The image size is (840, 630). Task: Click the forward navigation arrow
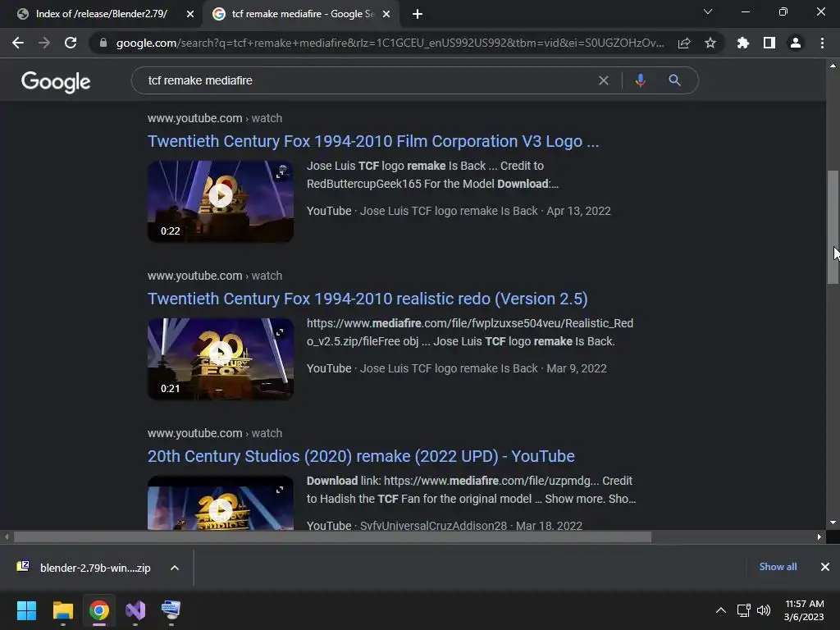click(x=44, y=43)
